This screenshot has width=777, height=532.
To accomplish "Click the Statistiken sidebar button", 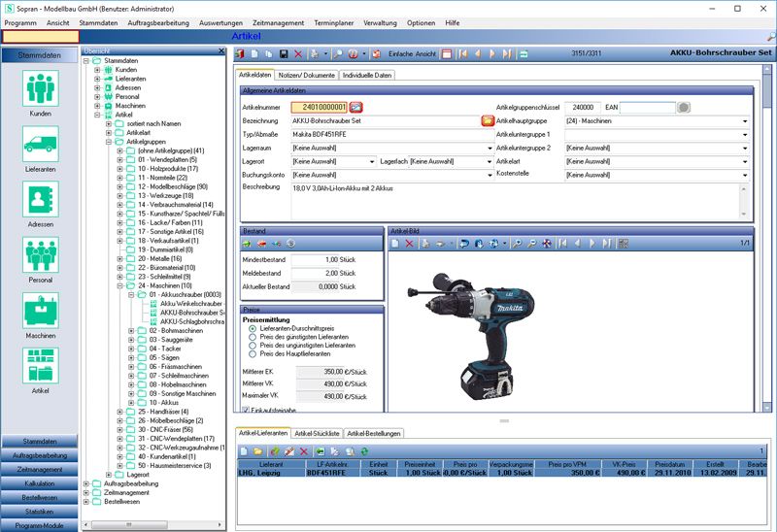I will [40, 512].
